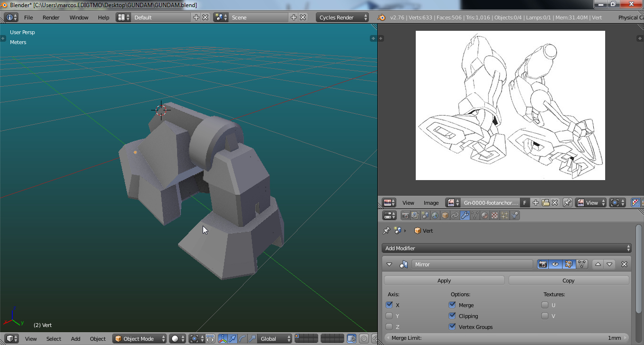Toggle Mirror modifier viewport visibility eye
This screenshot has width=644, height=345.
tap(555, 264)
